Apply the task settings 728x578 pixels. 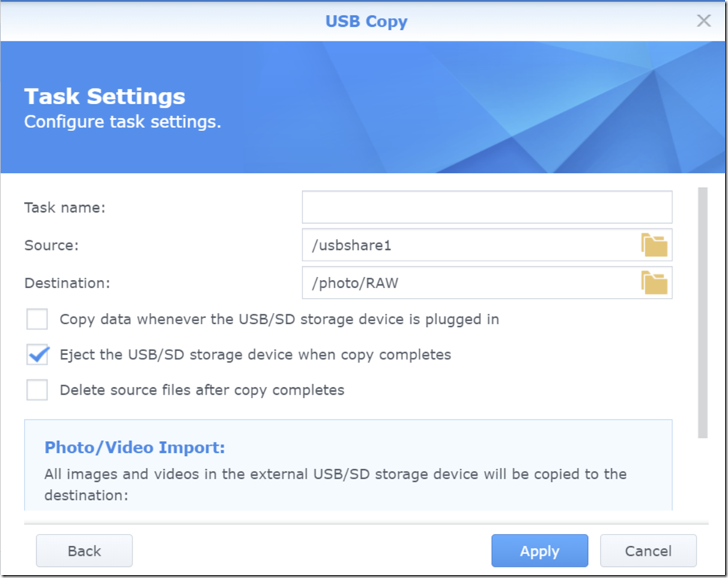click(539, 550)
